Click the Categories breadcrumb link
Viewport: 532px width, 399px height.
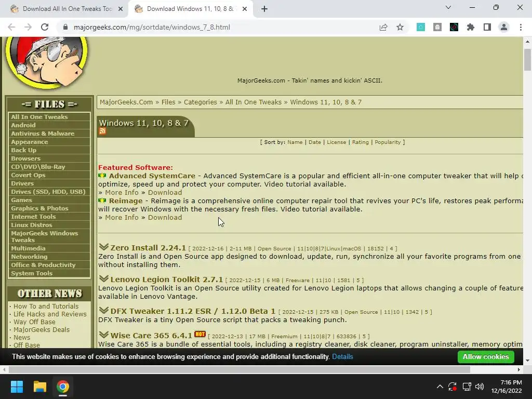(x=200, y=102)
